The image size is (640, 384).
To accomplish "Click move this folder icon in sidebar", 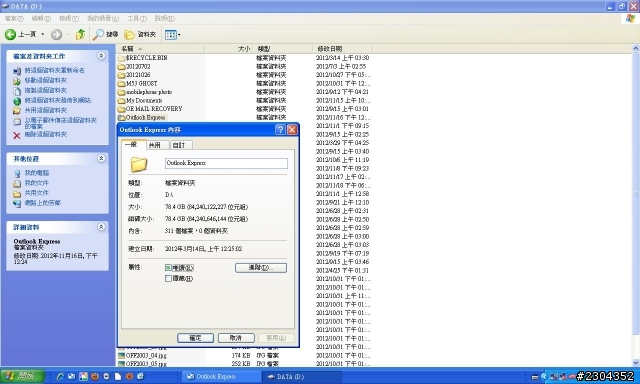I will pyautogui.click(x=17, y=81).
